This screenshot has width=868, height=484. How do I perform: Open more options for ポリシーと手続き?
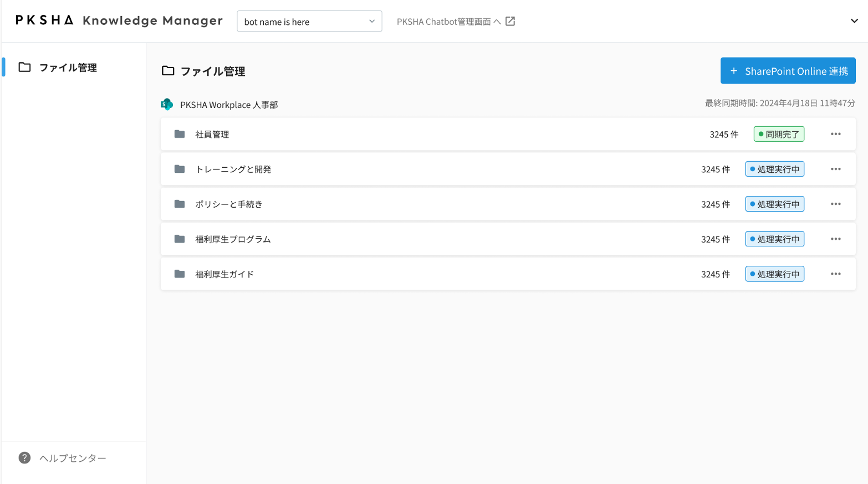pos(836,204)
